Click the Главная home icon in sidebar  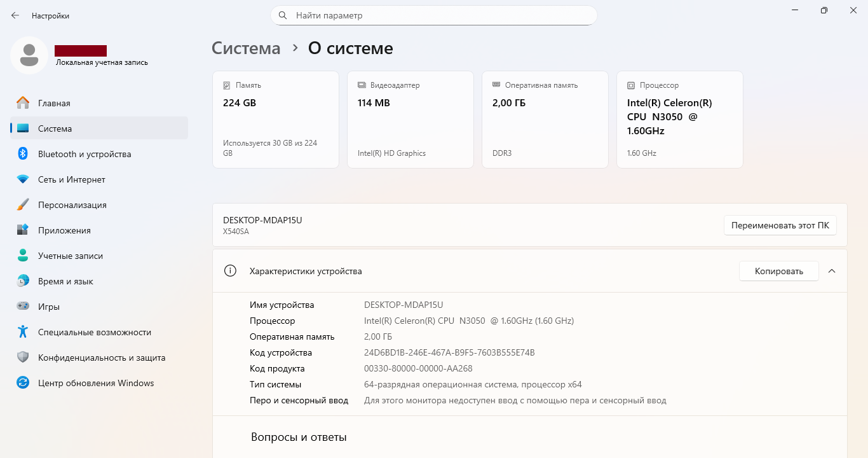pyautogui.click(x=23, y=103)
